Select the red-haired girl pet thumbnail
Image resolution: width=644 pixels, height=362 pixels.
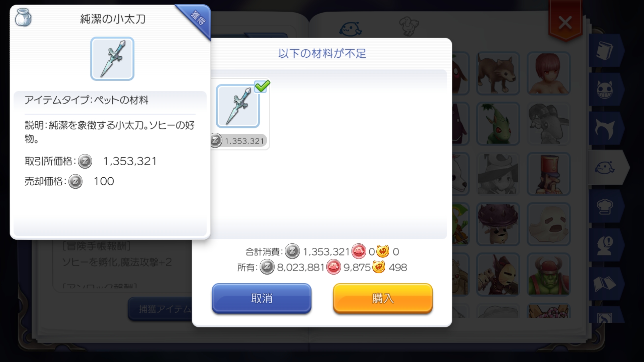548,73
